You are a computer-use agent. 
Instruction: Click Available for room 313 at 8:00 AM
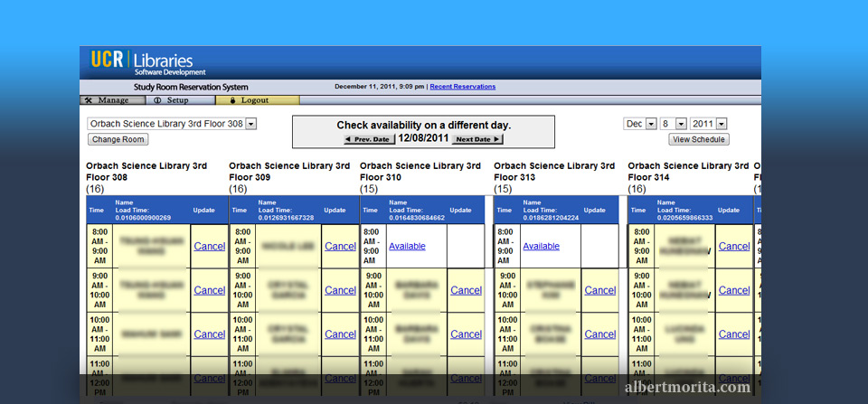tap(541, 246)
